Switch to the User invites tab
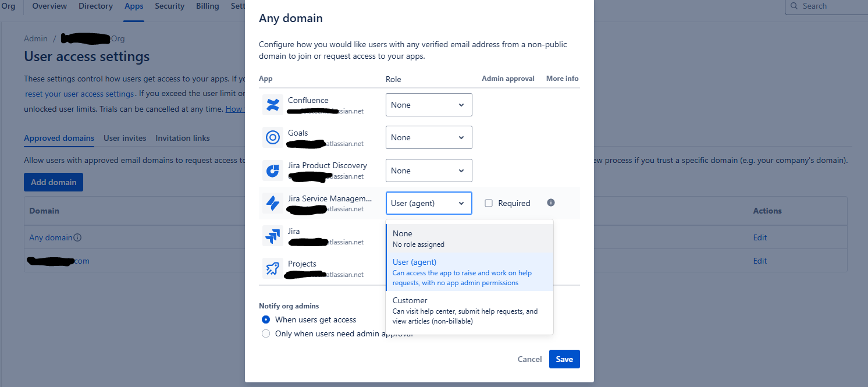The height and width of the screenshot is (387, 868). [124, 138]
